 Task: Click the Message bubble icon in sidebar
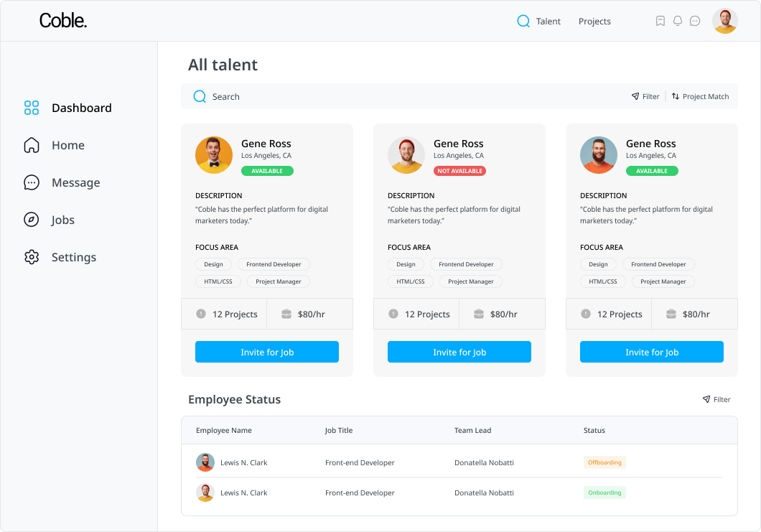click(x=32, y=182)
